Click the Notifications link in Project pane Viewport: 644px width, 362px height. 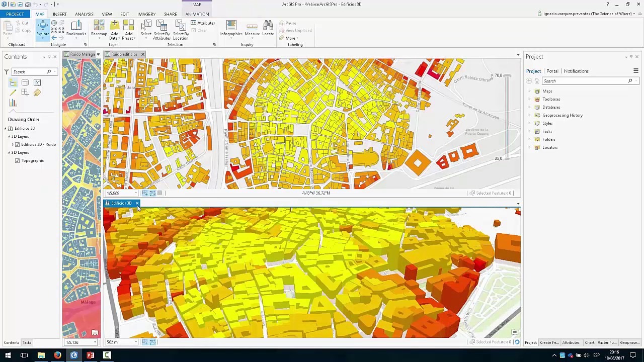click(576, 71)
